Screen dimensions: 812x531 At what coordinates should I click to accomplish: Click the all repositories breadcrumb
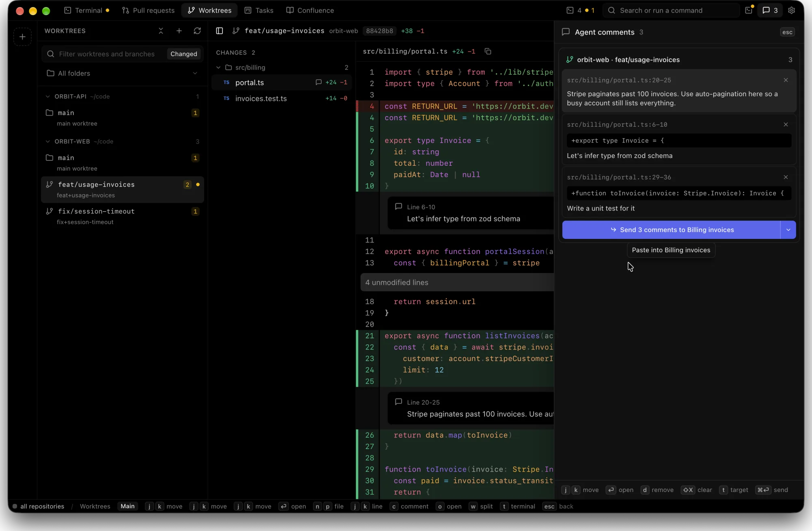coord(42,507)
